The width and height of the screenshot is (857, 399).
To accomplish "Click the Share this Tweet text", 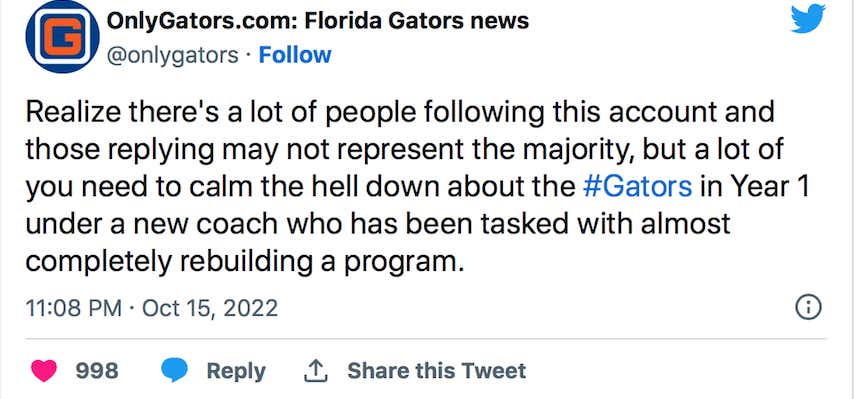I will [437, 371].
